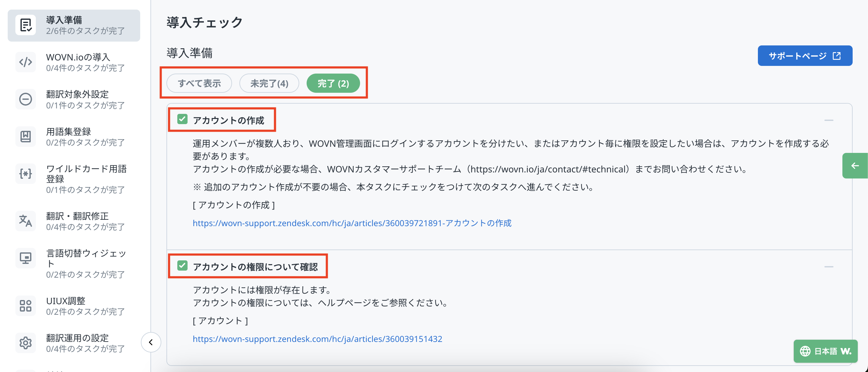Collapse the アカウントの権限について確認 panel
The width and height of the screenshot is (868, 372).
point(829,267)
